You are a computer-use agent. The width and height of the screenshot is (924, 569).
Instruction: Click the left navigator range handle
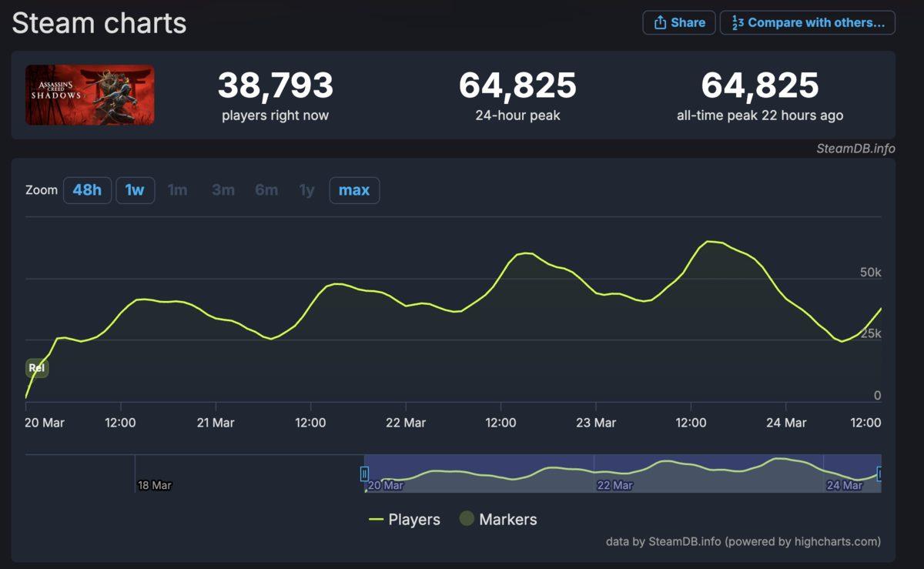[364, 474]
